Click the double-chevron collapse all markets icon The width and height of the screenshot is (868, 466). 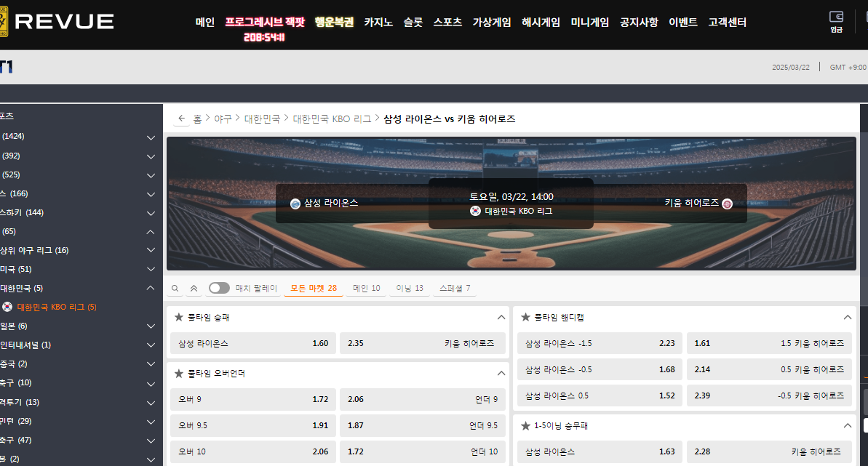pyautogui.click(x=194, y=289)
